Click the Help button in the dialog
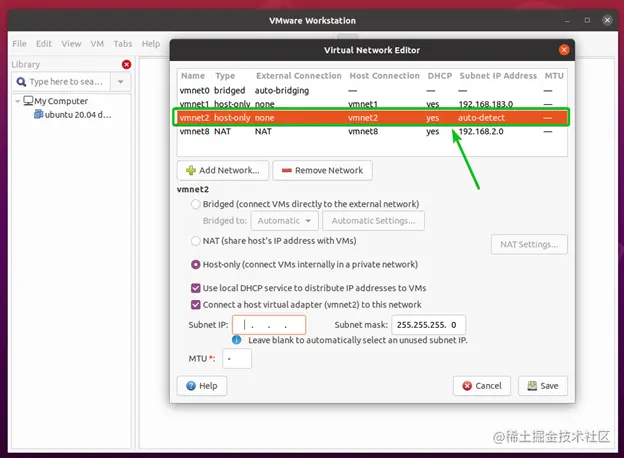The height and width of the screenshot is (458, 624). pos(202,386)
